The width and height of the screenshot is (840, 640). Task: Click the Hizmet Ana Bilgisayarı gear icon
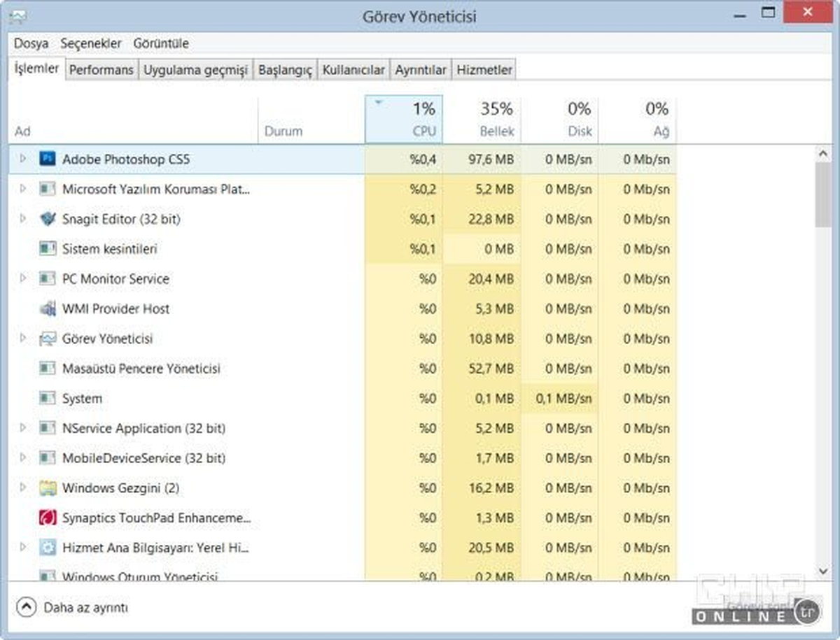point(48,548)
